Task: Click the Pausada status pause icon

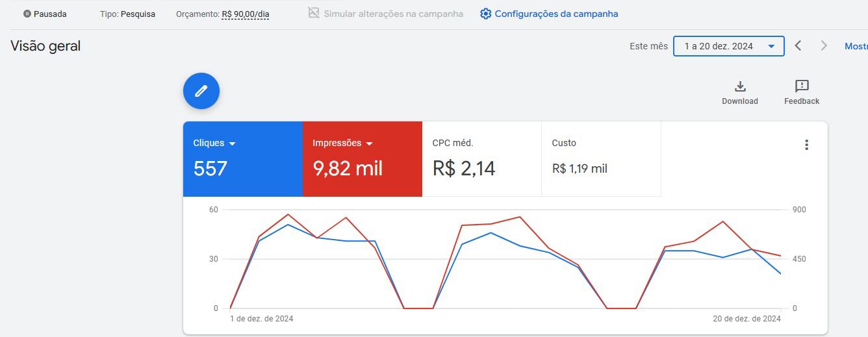Action: pos(27,14)
